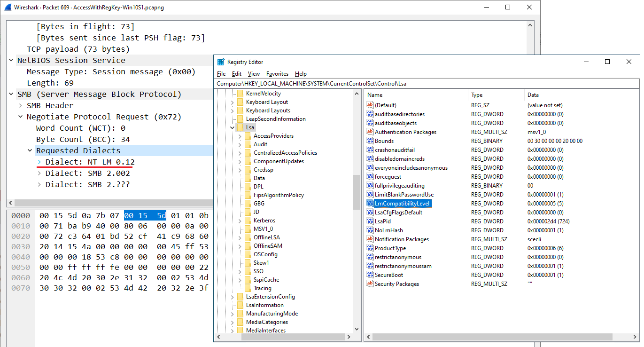Open the File menu in Registry Editor
644x347 pixels.
point(221,74)
